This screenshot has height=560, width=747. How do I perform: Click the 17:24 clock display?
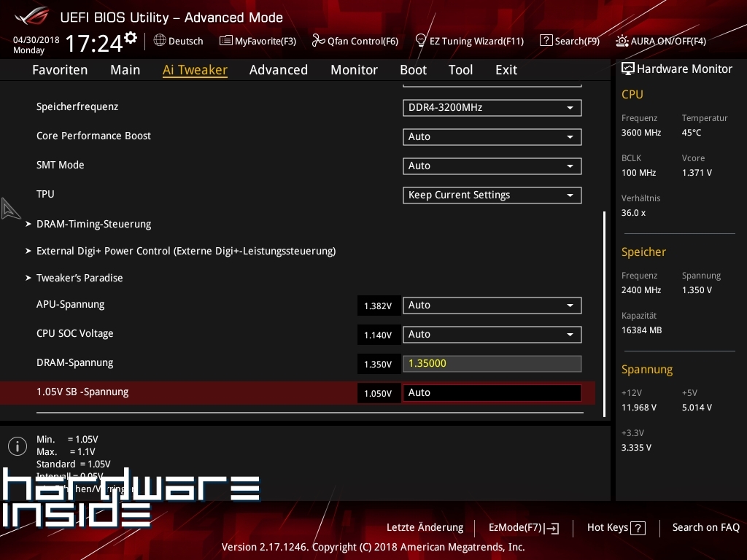pos(94,43)
